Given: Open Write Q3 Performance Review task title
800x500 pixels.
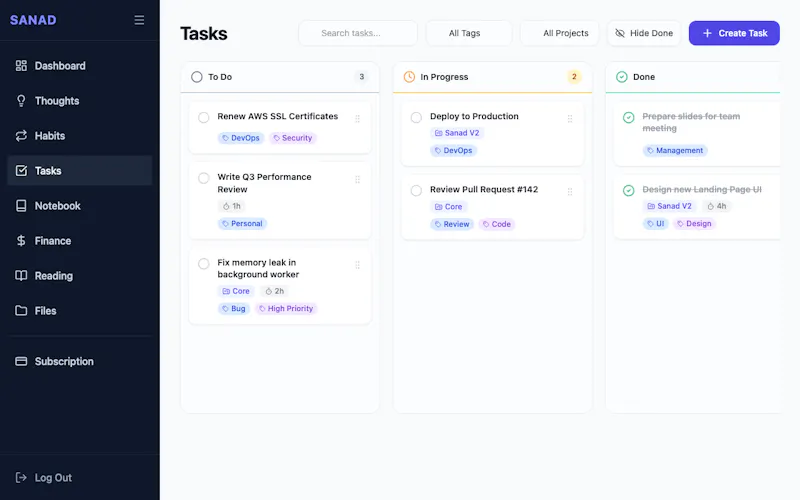Looking at the screenshot, I should tap(264, 183).
